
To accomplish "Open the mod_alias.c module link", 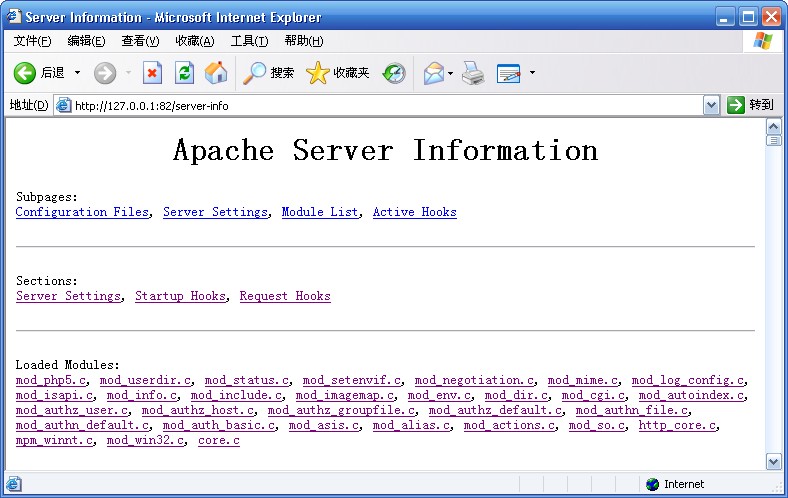I will [411, 426].
